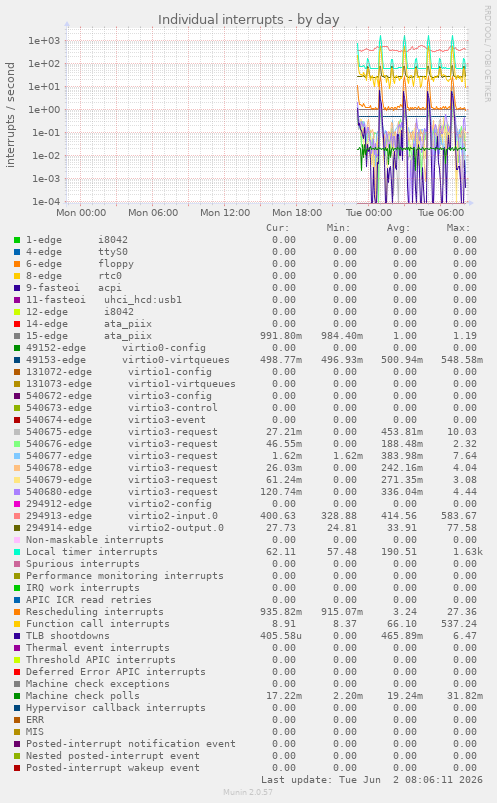The image size is (497, 803).
Task: Click the 'Last update' timestamp line
Action: click(372, 780)
